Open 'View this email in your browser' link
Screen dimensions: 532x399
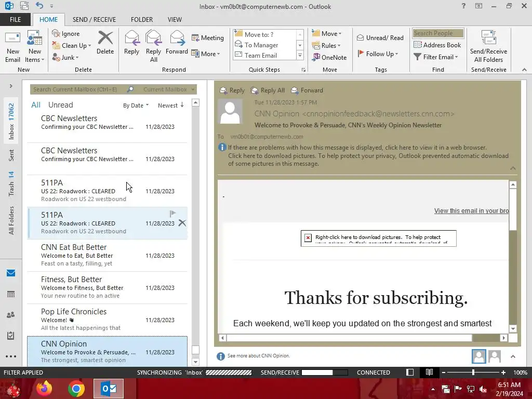coord(471,211)
